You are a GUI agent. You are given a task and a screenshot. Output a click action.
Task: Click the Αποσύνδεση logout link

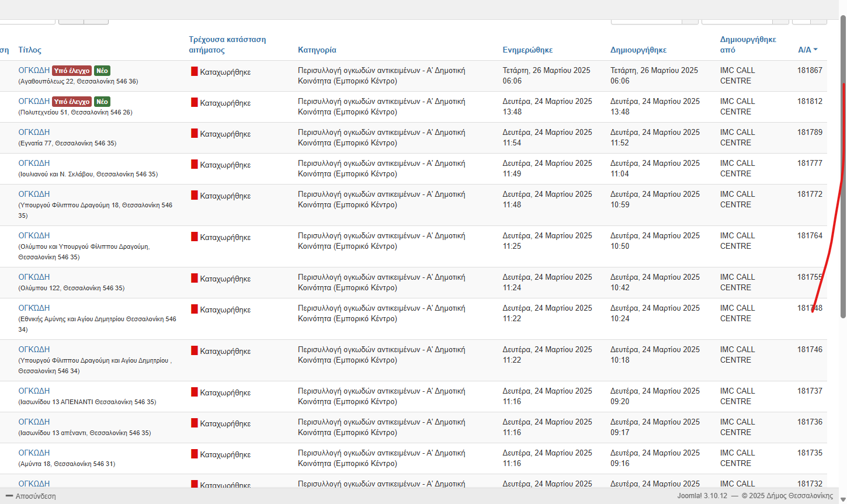tap(36, 496)
